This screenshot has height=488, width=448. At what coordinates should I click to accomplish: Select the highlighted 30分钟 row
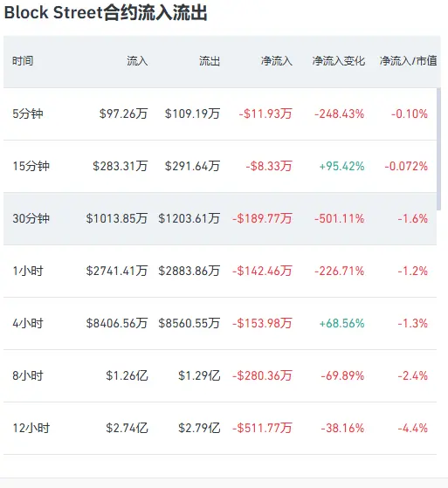point(220,218)
